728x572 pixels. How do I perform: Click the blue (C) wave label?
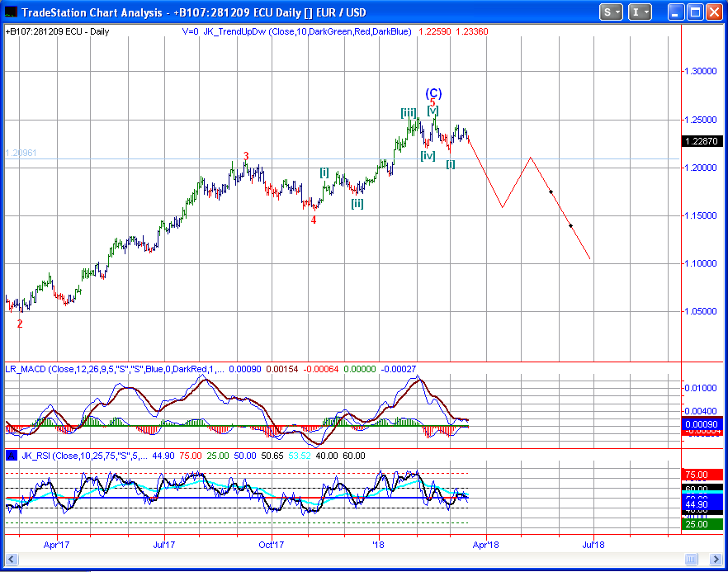pos(433,93)
